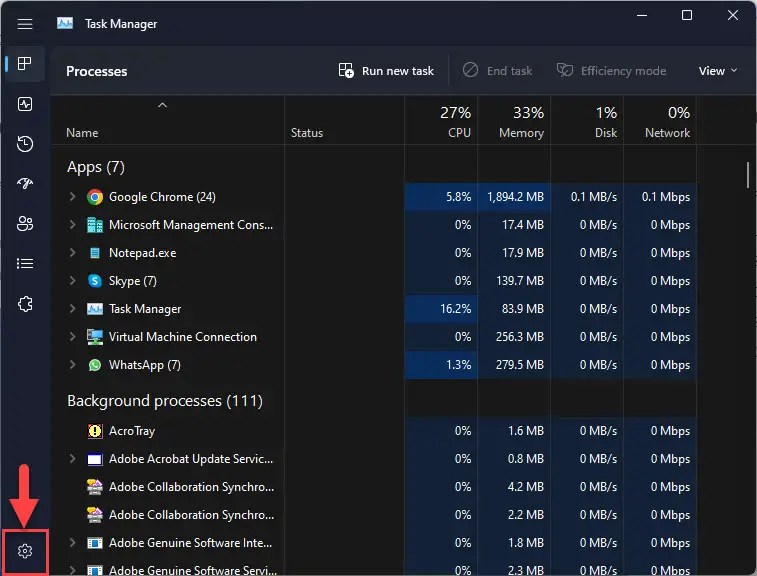757x576 pixels.
Task: Click the vertical scrollbar thumb
Action: point(748,175)
